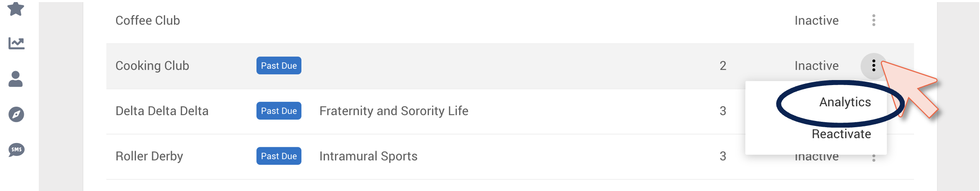
Task: Choose Reactivate from the dropdown menu
Action: tap(841, 134)
